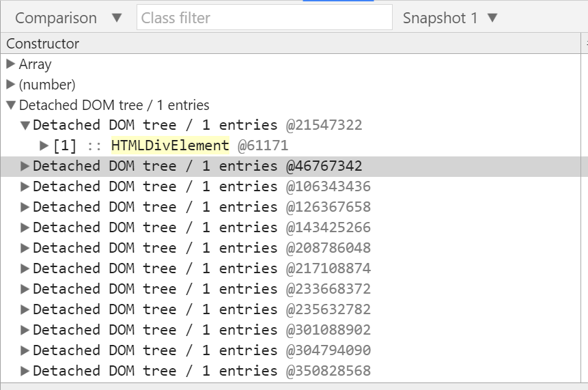Expand the (number) constructor row
Viewport: 588px width, 390px height.
click(x=10, y=85)
